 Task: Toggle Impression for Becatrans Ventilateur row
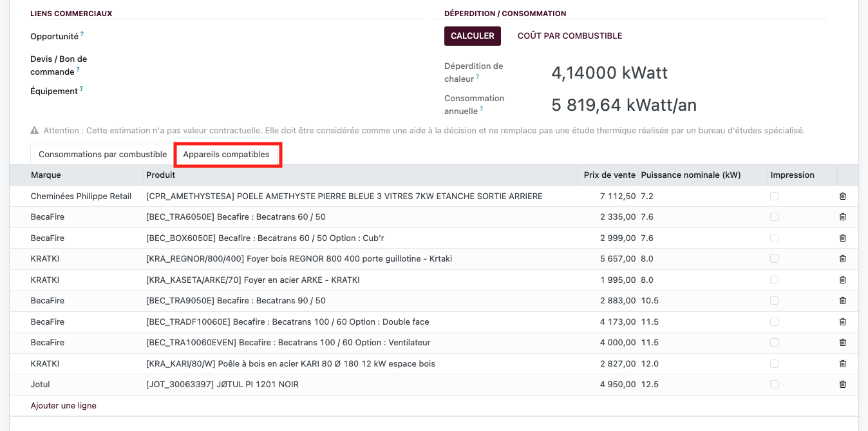774,343
